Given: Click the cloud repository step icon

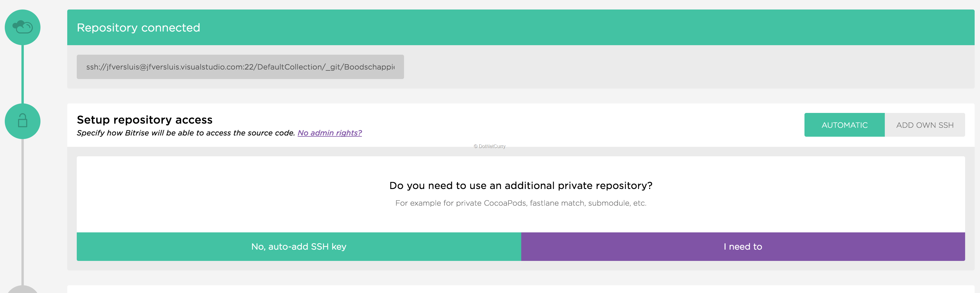Looking at the screenshot, I should tap(22, 27).
